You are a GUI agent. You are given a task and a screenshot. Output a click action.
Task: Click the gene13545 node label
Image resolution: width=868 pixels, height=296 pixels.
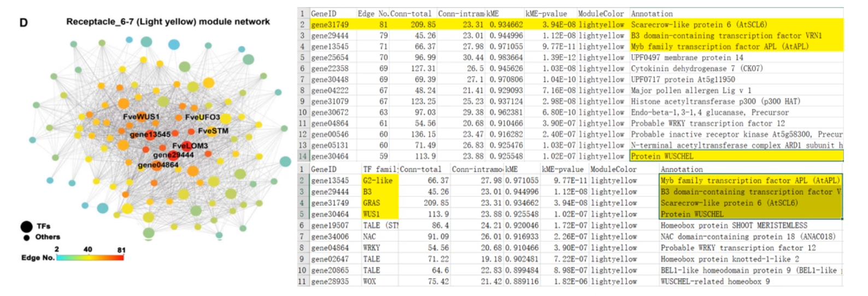(150, 135)
